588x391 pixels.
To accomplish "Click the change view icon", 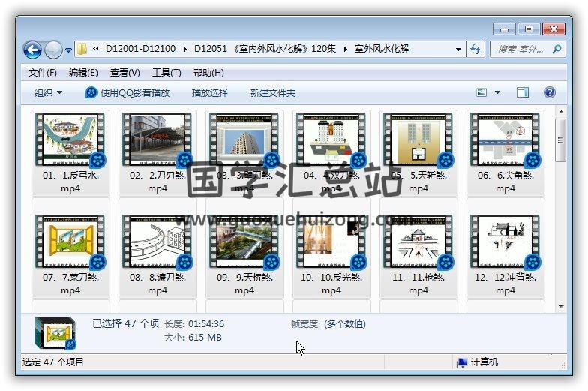I will click(x=482, y=93).
